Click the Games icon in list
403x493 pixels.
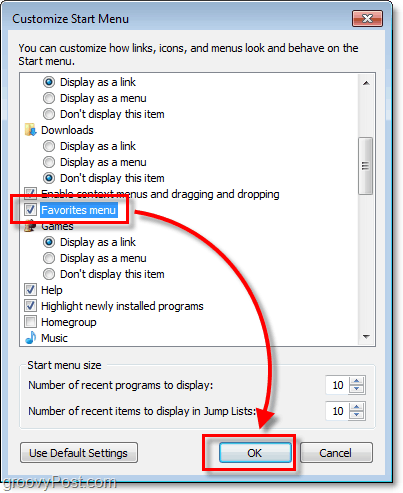30,227
